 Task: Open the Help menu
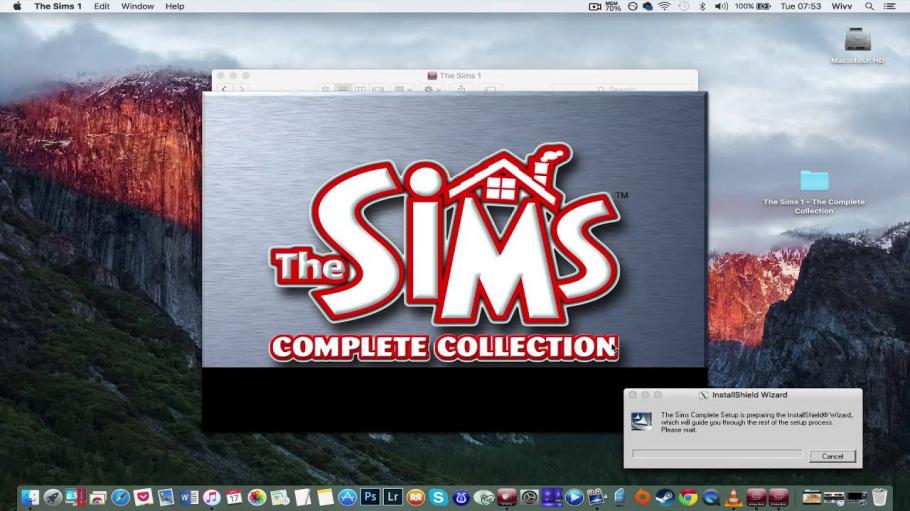pos(174,6)
